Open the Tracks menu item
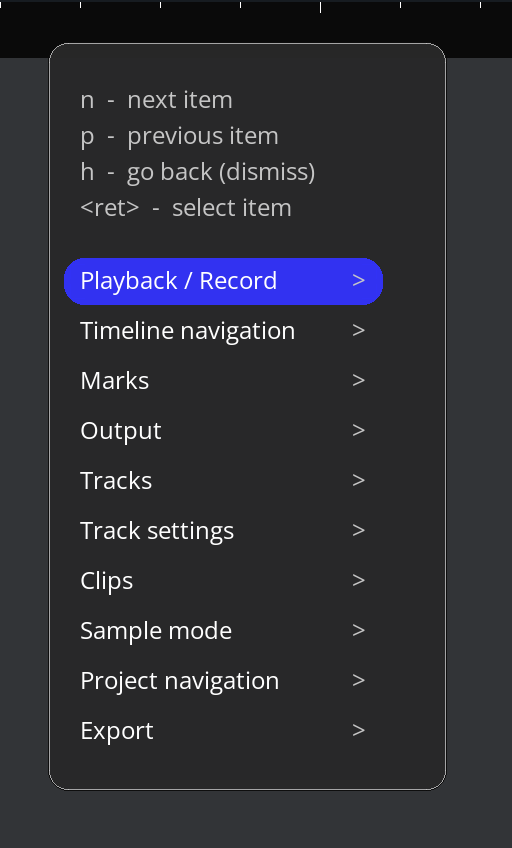This screenshot has width=512, height=848. (223, 481)
